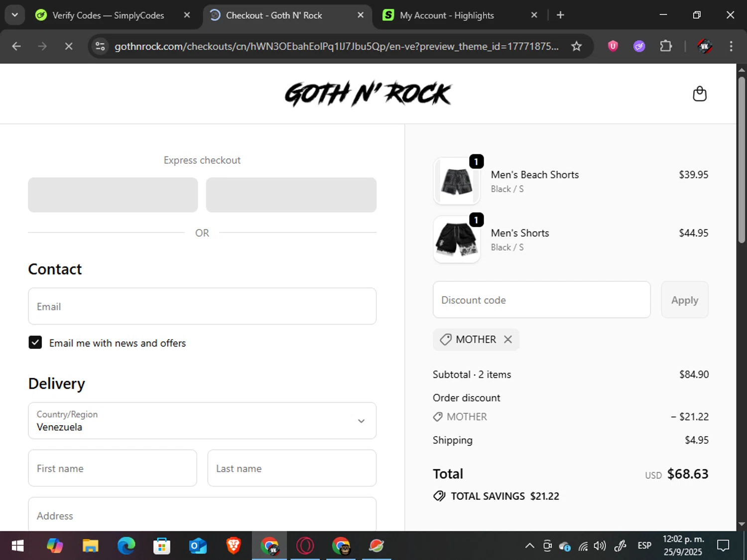Screen dimensions: 747x560
Task: View site information icon in address bar
Action: point(100,46)
